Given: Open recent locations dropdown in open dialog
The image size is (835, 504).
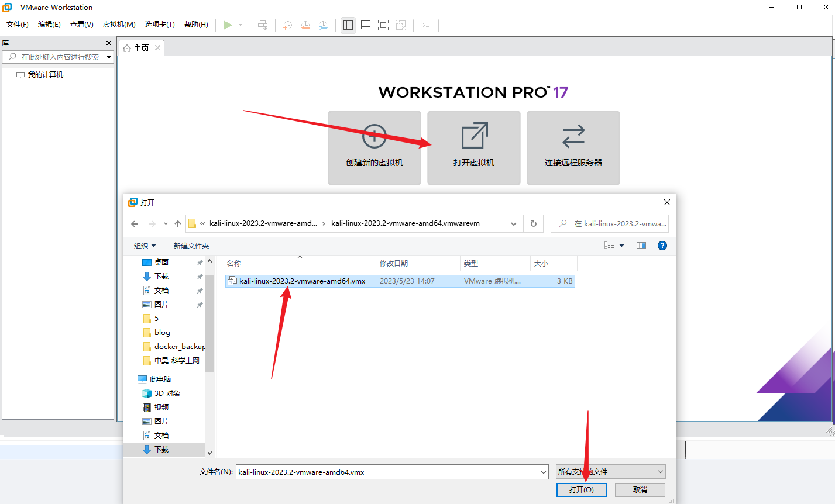Looking at the screenshot, I should pyautogui.click(x=166, y=224).
